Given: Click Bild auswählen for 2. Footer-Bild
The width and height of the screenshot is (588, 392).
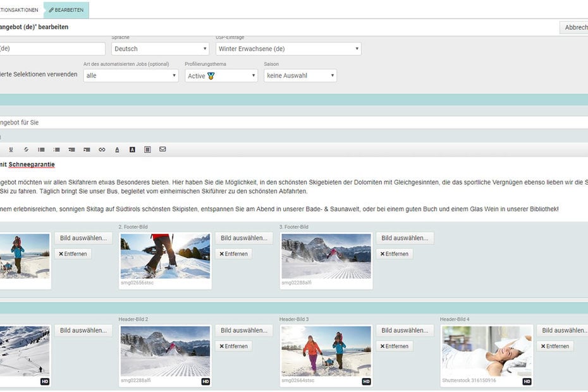Looking at the screenshot, I should (x=244, y=238).
